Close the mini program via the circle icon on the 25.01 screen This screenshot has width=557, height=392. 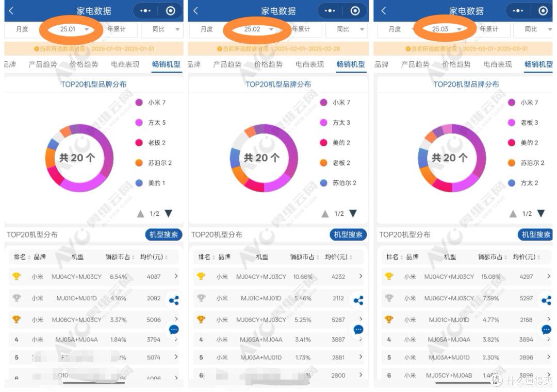click(x=171, y=11)
